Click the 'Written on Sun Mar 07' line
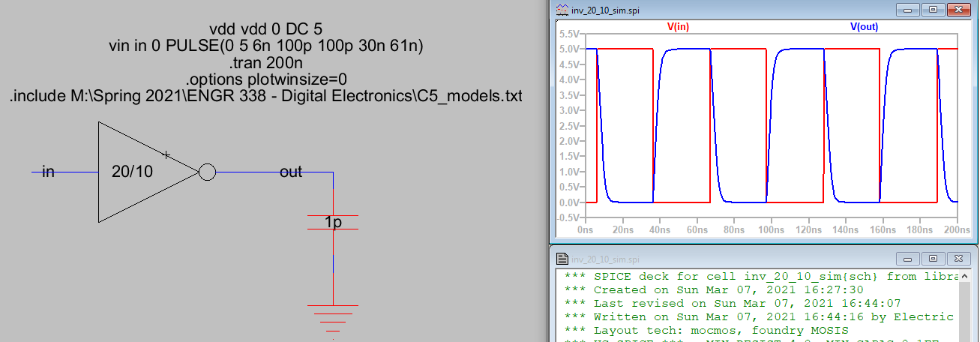980x342 pixels. pyautogui.click(x=760, y=316)
